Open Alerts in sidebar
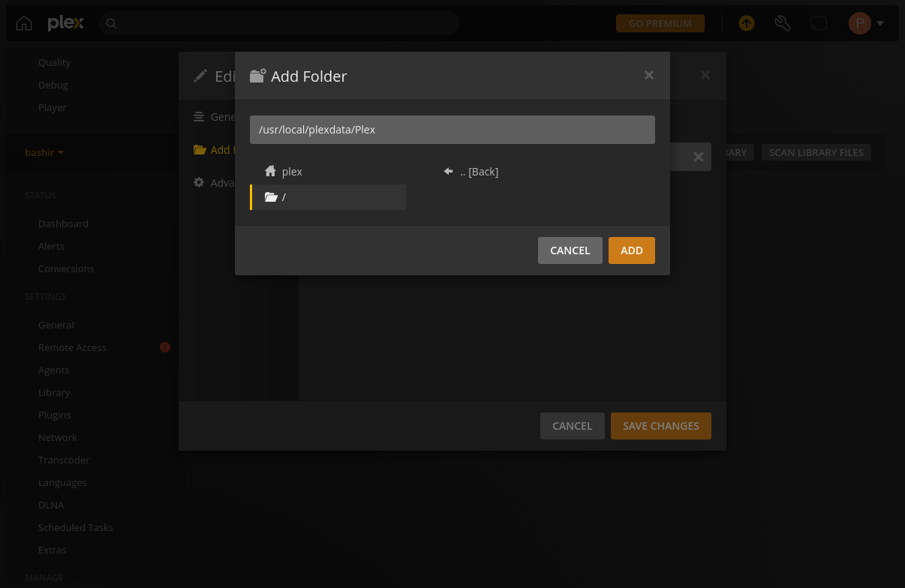 coord(51,246)
